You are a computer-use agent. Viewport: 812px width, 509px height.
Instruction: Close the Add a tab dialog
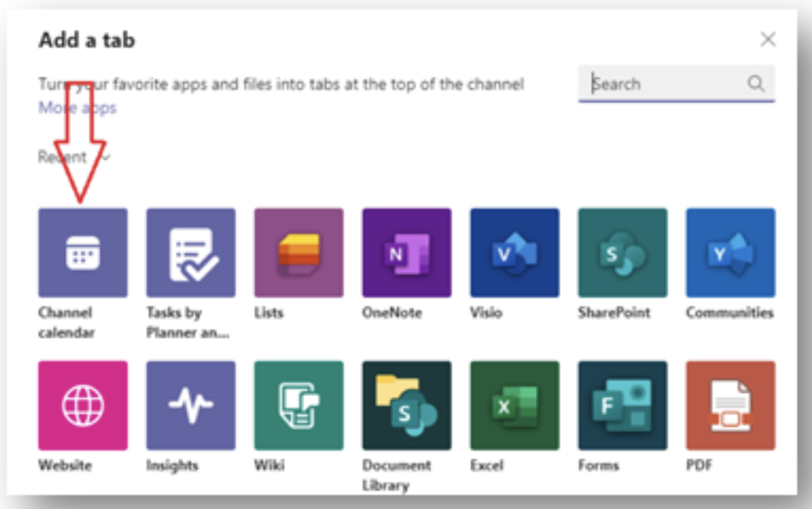(768, 39)
